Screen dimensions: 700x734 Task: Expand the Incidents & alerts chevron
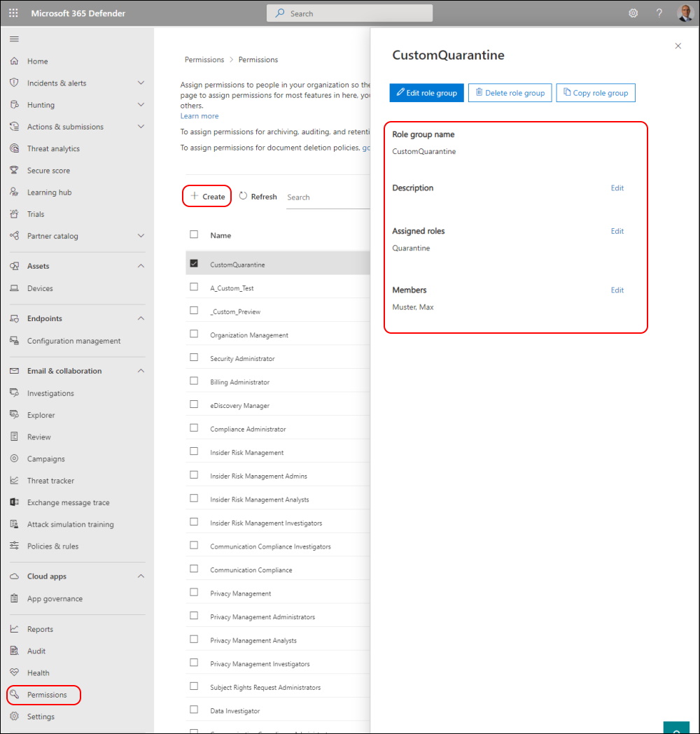click(x=141, y=83)
